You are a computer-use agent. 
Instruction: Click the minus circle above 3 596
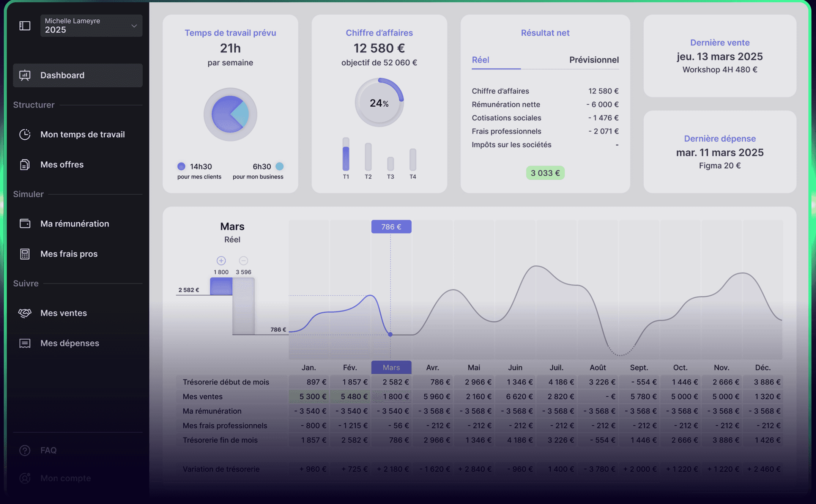(x=243, y=261)
